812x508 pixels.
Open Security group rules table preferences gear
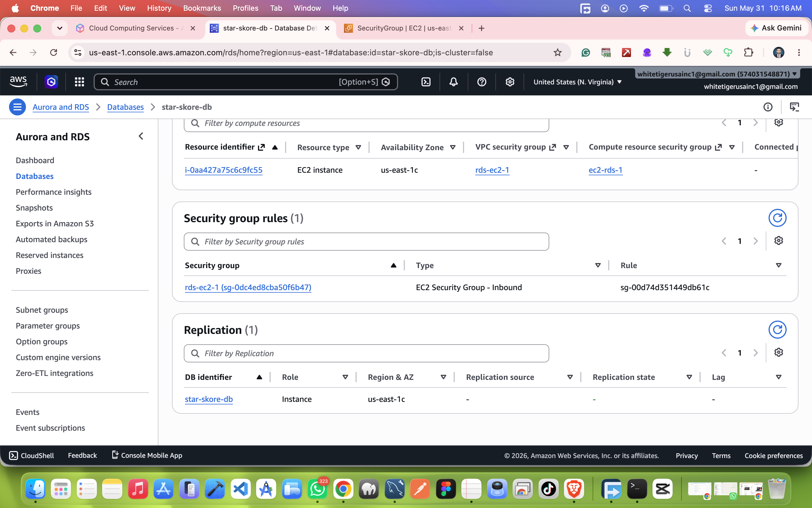(x=778, y=240)
